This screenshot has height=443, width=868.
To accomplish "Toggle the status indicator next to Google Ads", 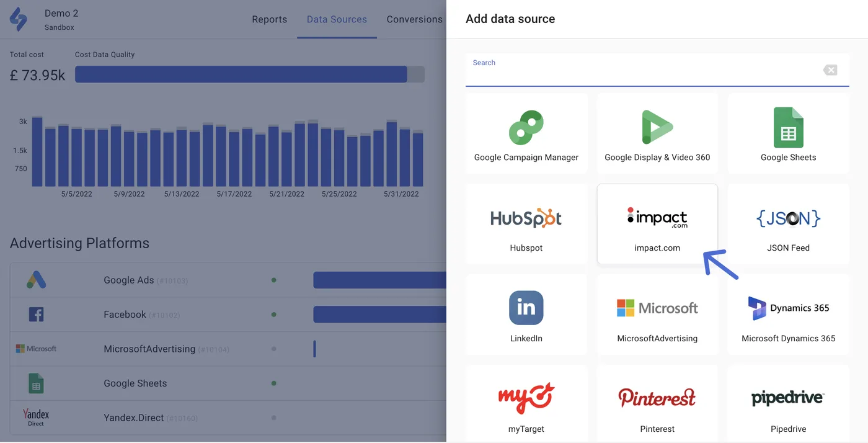I will [273, 280].
